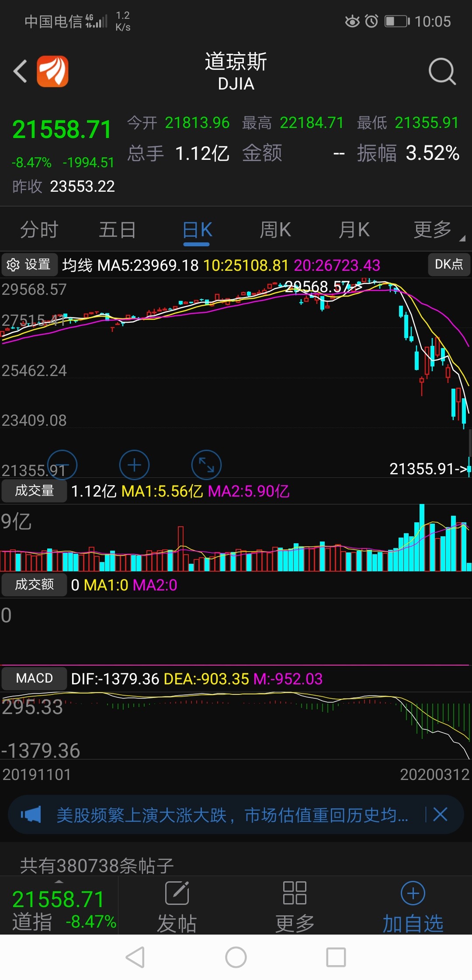
Task: Switch to 月K tab
Action: [354, 230]
